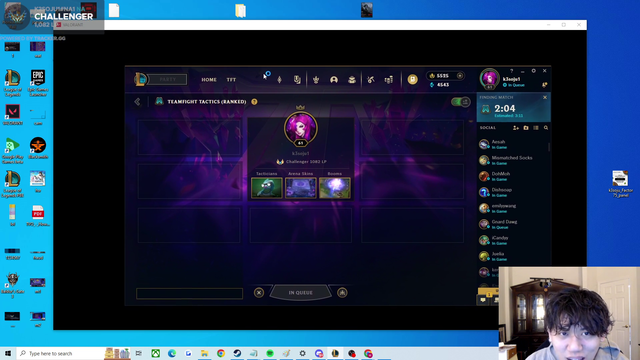Screen dimensions: 640x360
Task: Click the queue timer 2:04
Action: [505, 109]
